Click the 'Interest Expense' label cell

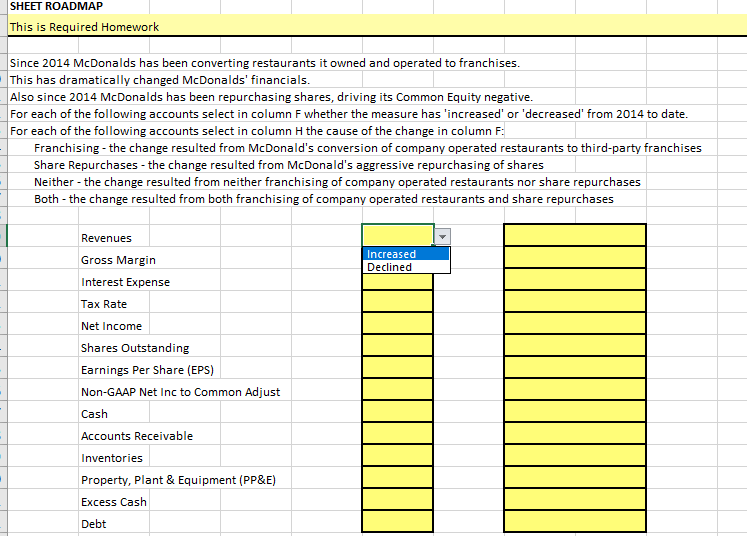click(125, 282)
